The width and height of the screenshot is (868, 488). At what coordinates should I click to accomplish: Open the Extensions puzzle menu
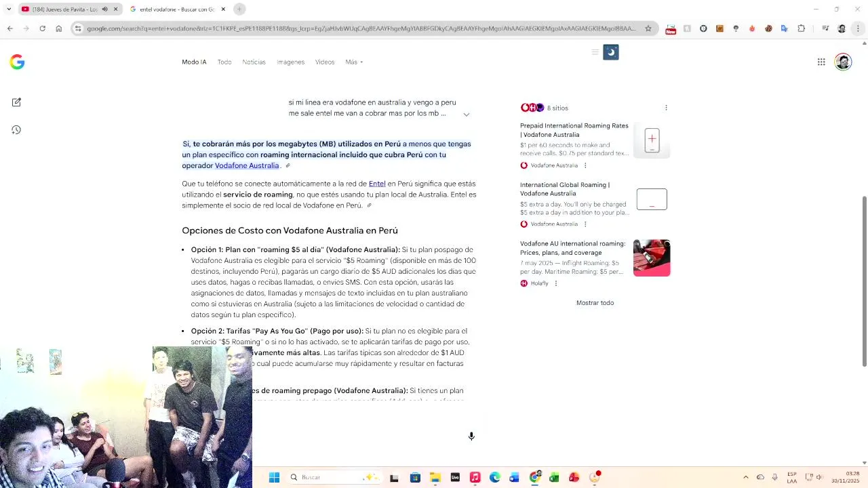802,28
